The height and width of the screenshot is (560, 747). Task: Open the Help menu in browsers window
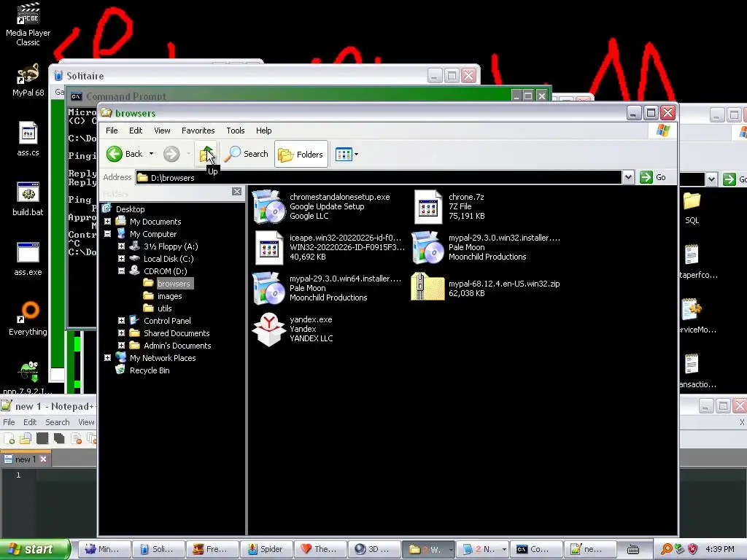click(x=263, y=131)
